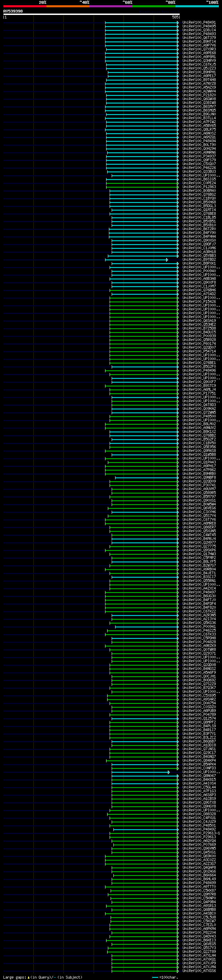222x980 pixels.
Task: Click the cyan alignment bar for UniRef100_P48491
Action: (x=142, y=23)
